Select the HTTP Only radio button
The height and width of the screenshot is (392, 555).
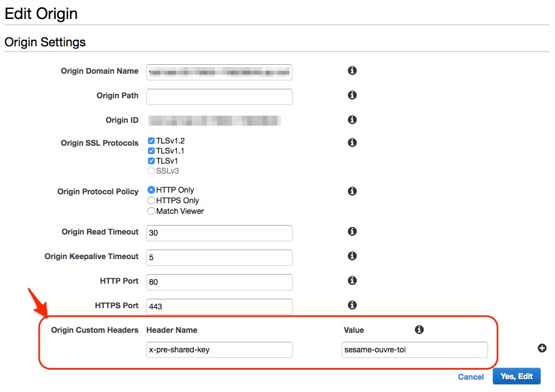click(151, 190)
